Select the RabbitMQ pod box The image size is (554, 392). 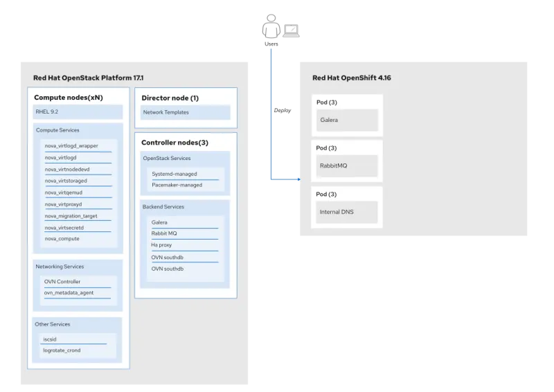click(347, 166)
